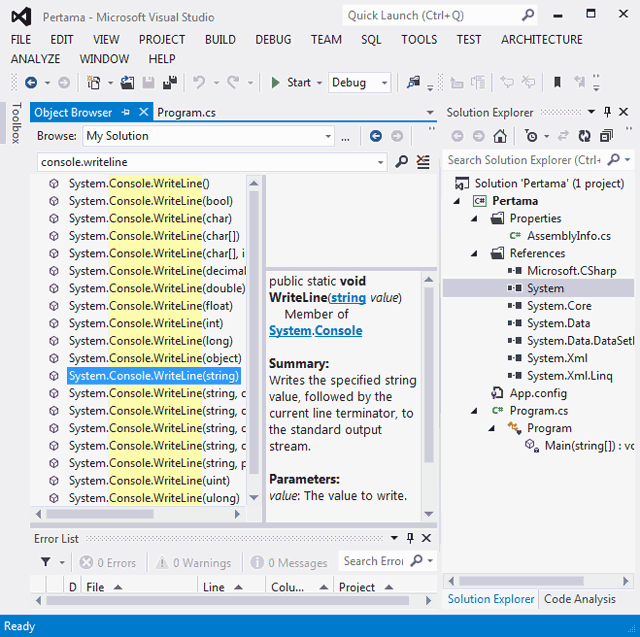Click the Object Browser search magnifier icon
This screenshot has height=637, width=640.
[401, 162]
